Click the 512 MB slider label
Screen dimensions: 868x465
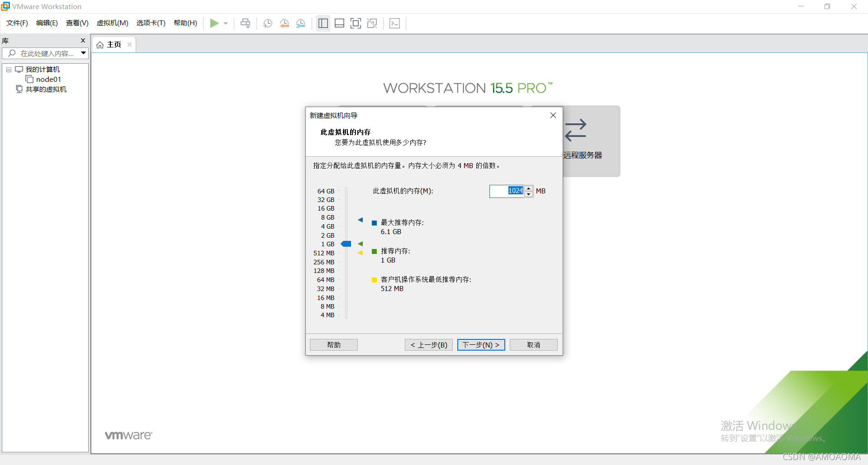tap(324, 253)
